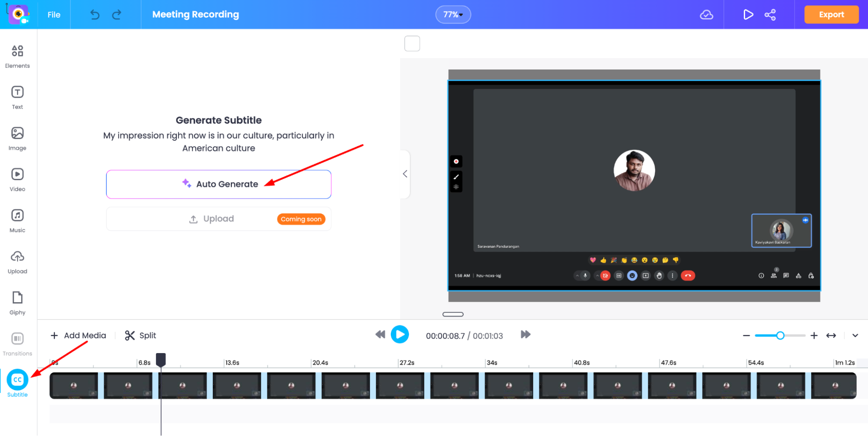The height and width of the screenshot is (436, 868).
Task: Click the 54.4s mark on the ruler
Action: [x=756, y=363]
